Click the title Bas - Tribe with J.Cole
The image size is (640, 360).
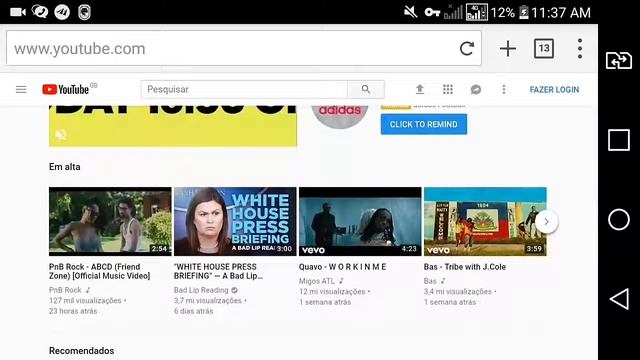point(464,267)
